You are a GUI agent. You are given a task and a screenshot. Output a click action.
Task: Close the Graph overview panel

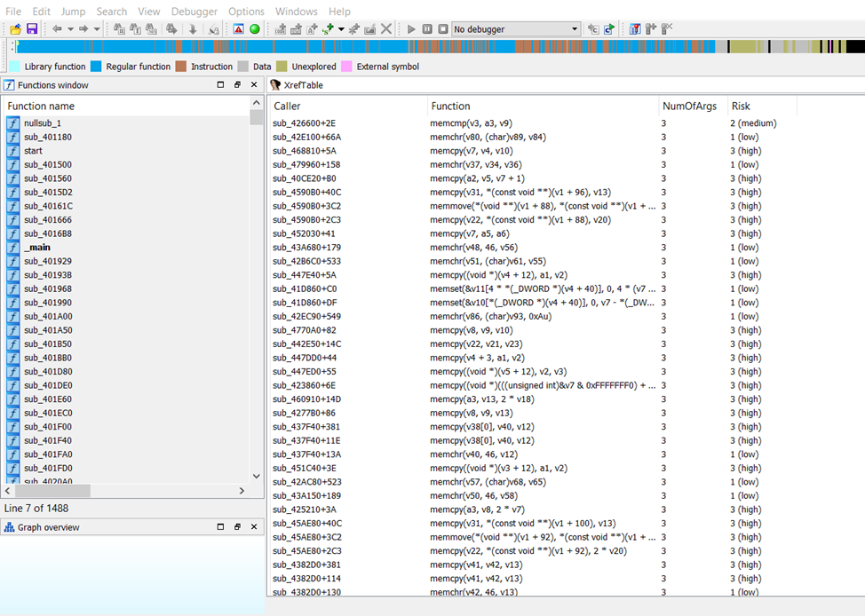click(254, 527)
